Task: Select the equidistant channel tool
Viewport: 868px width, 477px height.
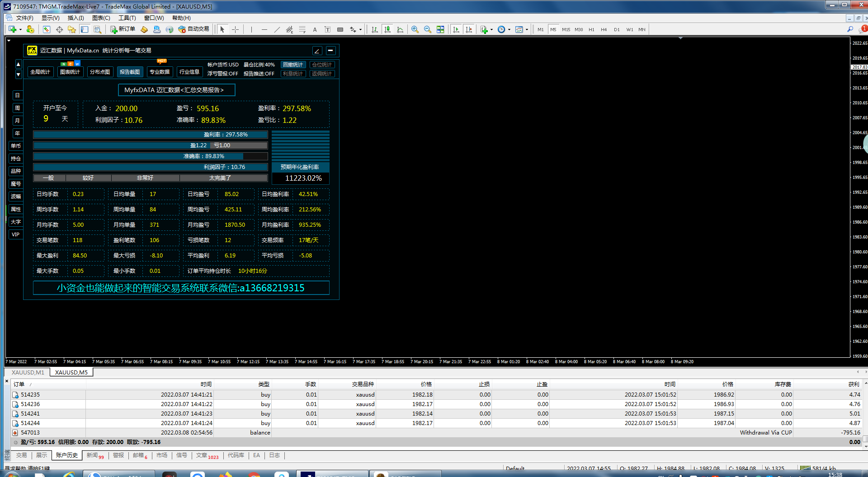Action: [290, 29]
